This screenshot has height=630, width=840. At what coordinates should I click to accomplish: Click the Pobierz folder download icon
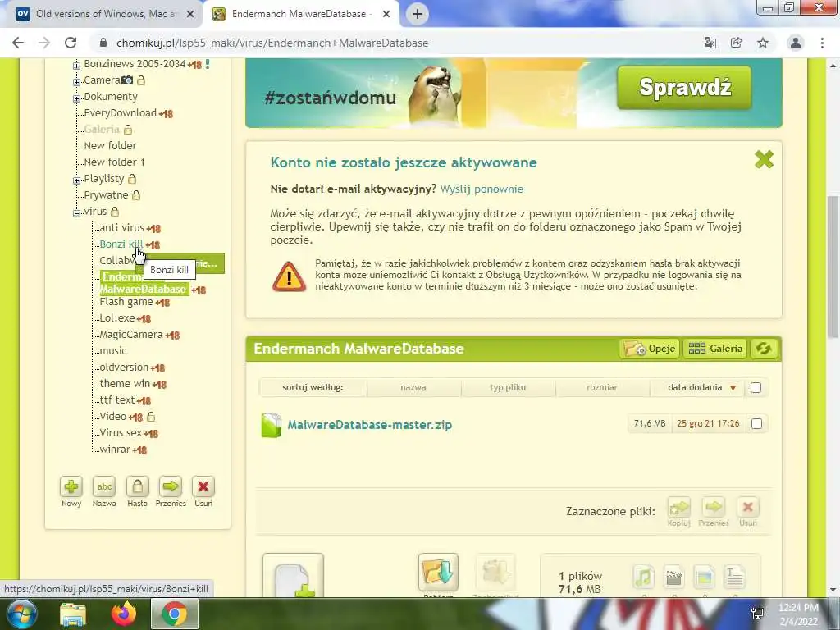(438, 572)
